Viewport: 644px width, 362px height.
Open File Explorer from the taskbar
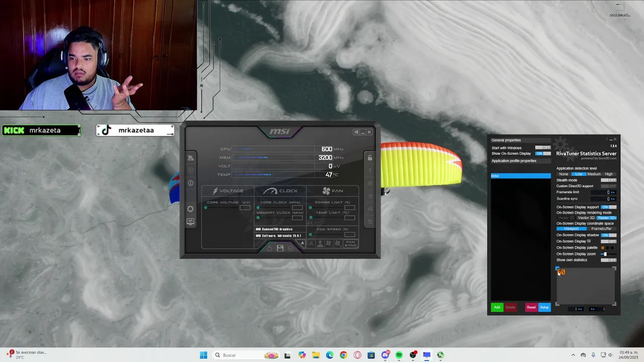[315, 355]
